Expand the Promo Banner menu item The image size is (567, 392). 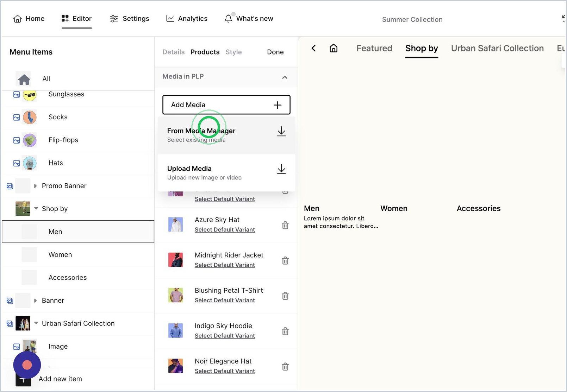(35, 186)
